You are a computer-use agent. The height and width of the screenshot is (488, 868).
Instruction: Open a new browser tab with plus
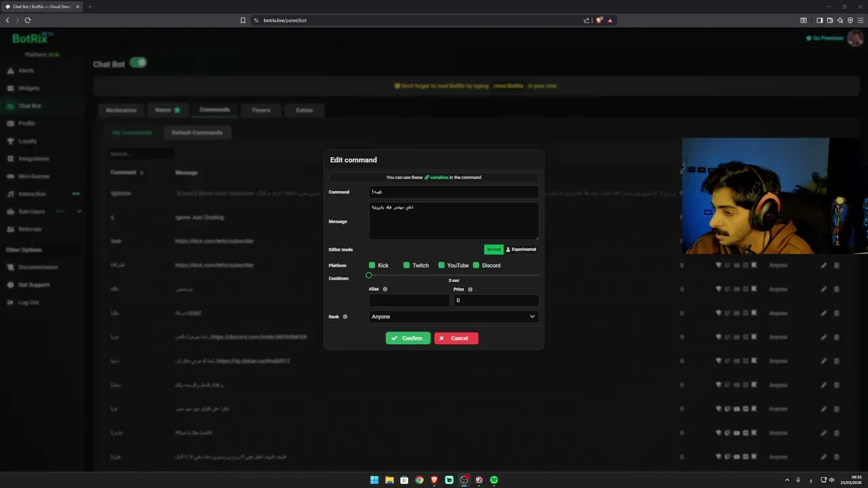click(x=90, y=7)
